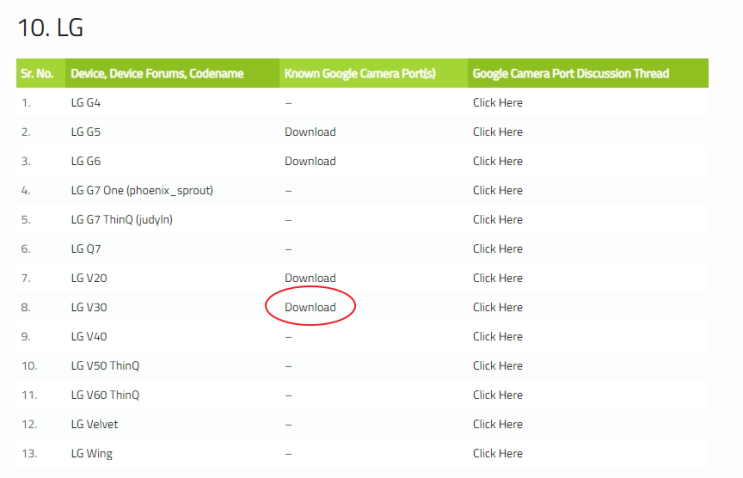Click the 10. LG section heading
This screenshot has width=743, height=478.
pyautogui.click(x=51, y=27)
